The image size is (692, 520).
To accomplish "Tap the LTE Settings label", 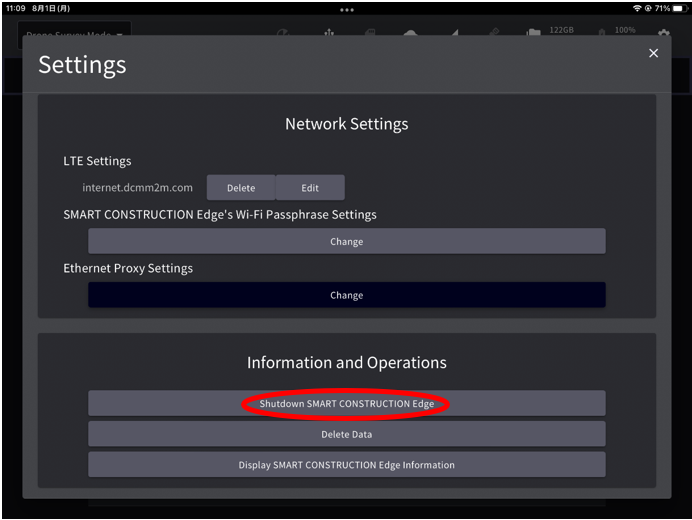I will (x=97, y=161).
